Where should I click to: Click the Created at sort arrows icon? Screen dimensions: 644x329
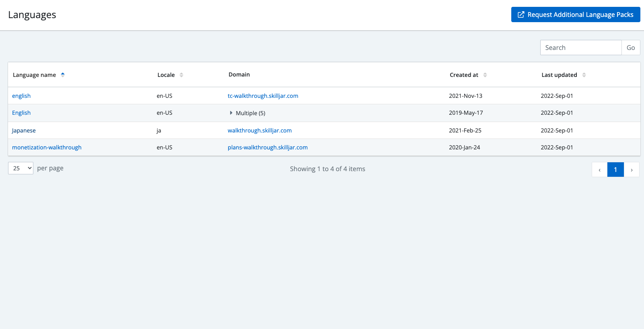[485, 75]
